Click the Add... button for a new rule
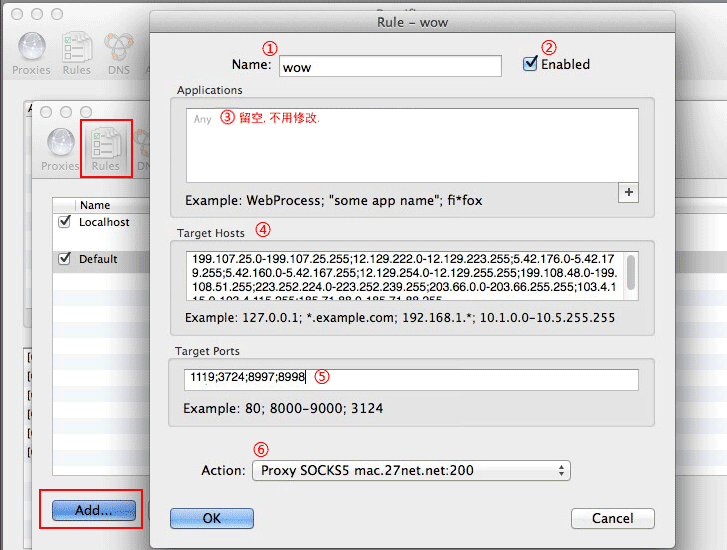The width and height of the screenshot is (727, 550). (x=92, y=510)
